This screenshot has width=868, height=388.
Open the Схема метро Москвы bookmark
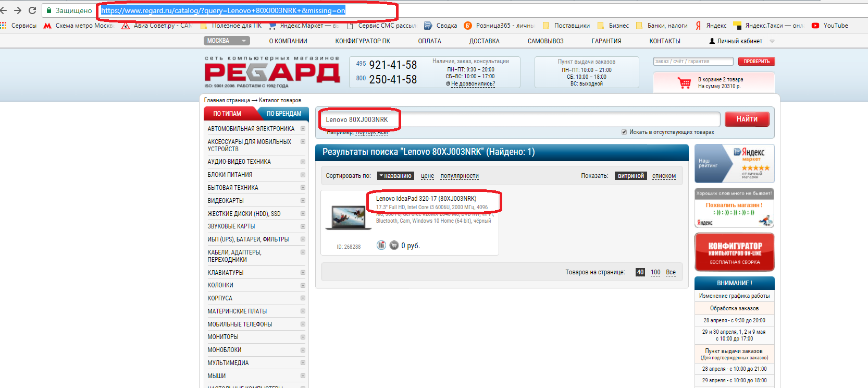point(78,26)
